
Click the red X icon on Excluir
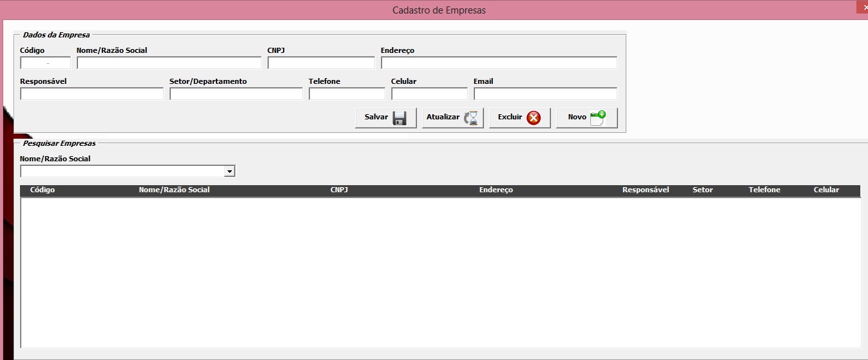click(534, 118)
